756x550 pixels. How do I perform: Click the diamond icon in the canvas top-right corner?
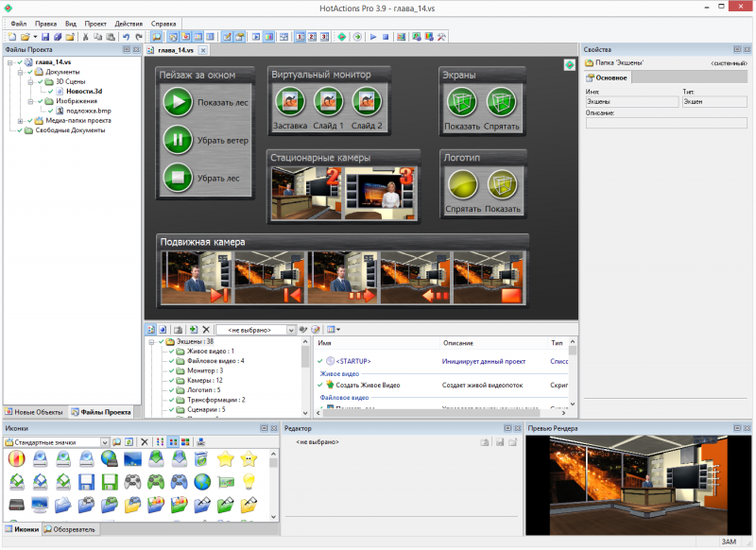tap(570, 64)
